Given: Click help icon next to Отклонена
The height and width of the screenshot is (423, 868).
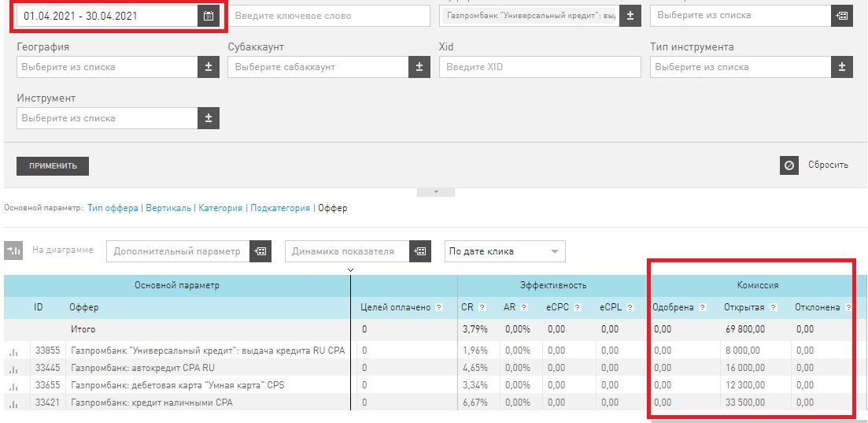Looking at the screenshot, I should [848, 307].
